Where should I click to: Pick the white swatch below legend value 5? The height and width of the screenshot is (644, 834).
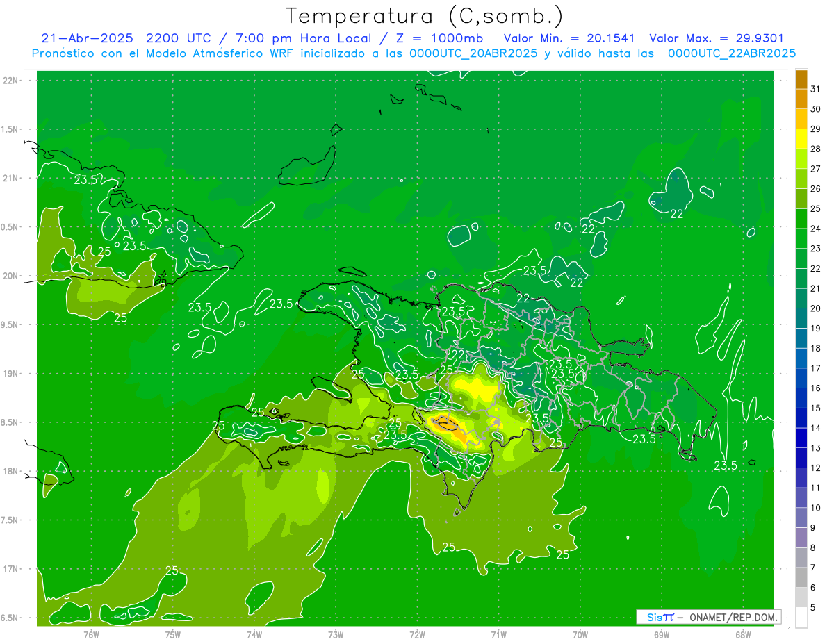[x=801, y=618]
